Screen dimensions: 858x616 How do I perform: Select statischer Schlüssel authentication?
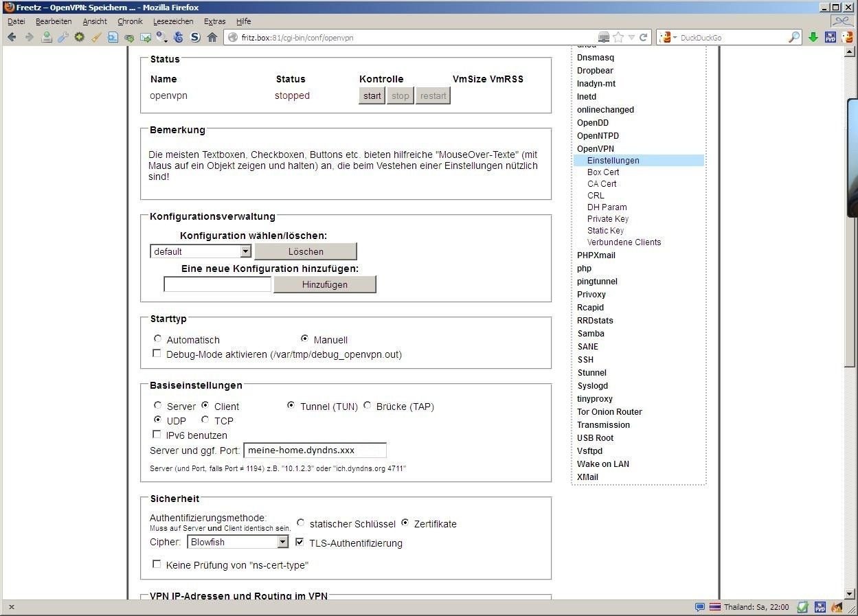300,523
